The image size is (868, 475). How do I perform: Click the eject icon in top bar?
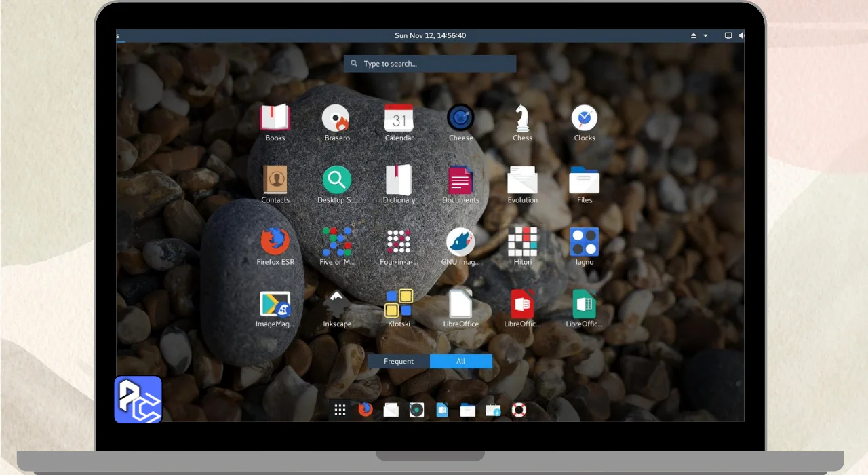(694, 35)
